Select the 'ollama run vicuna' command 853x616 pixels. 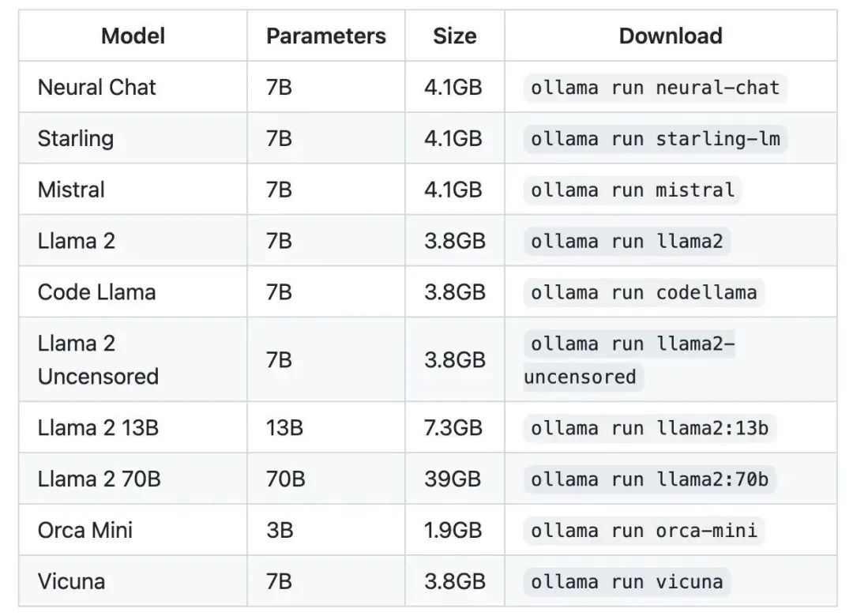pyautogui.click(x=626, y=581)
